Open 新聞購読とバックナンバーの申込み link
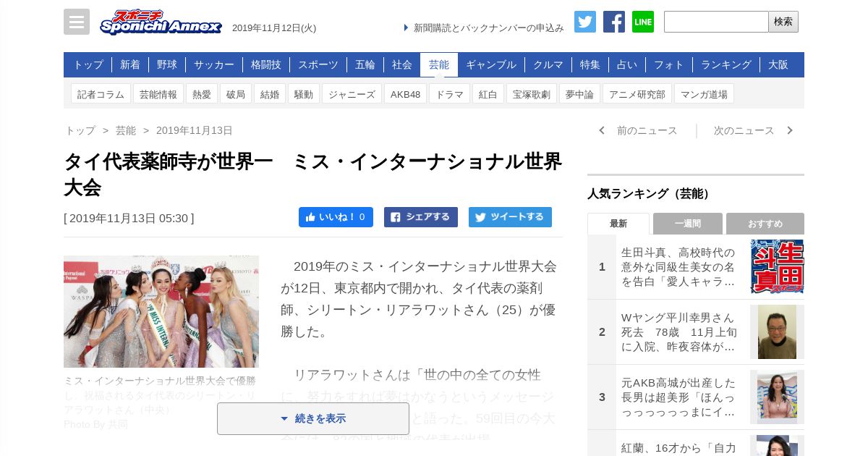The width and height of the screenshot is (868, 456). tap(484, 28)
